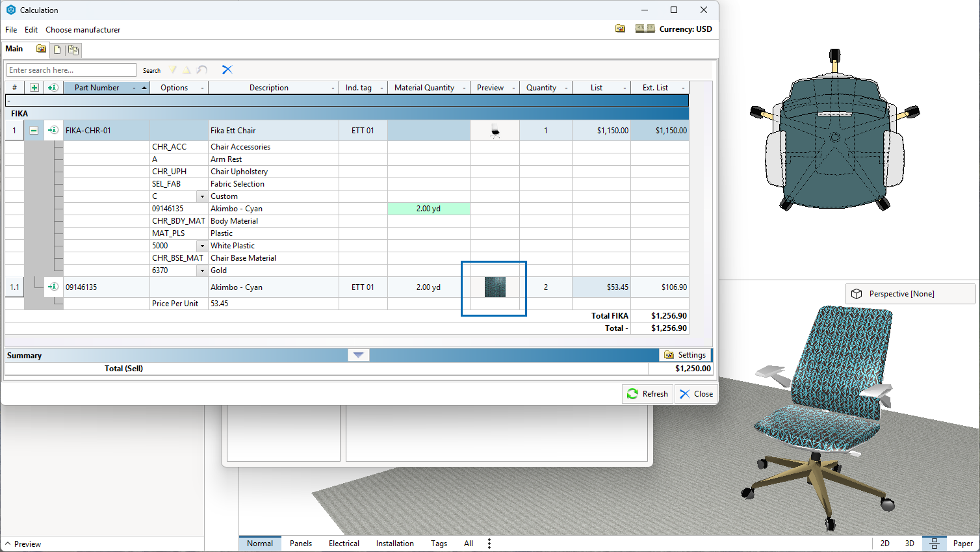Switch to the Installation view tab

395,544
